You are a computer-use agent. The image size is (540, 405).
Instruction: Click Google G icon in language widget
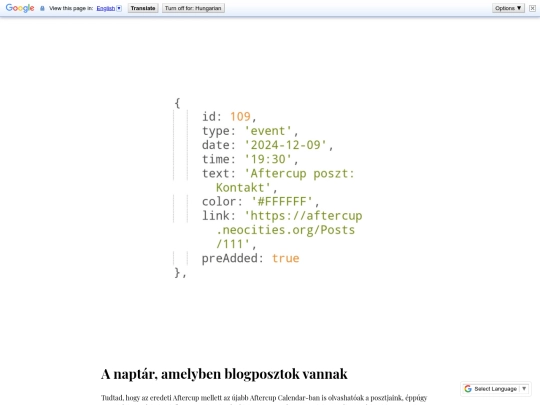468,389
